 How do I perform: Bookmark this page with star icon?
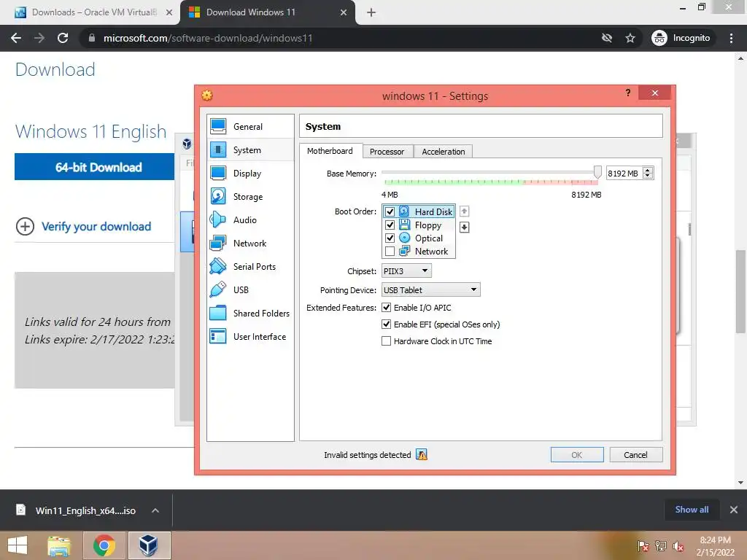coord(630,38)
